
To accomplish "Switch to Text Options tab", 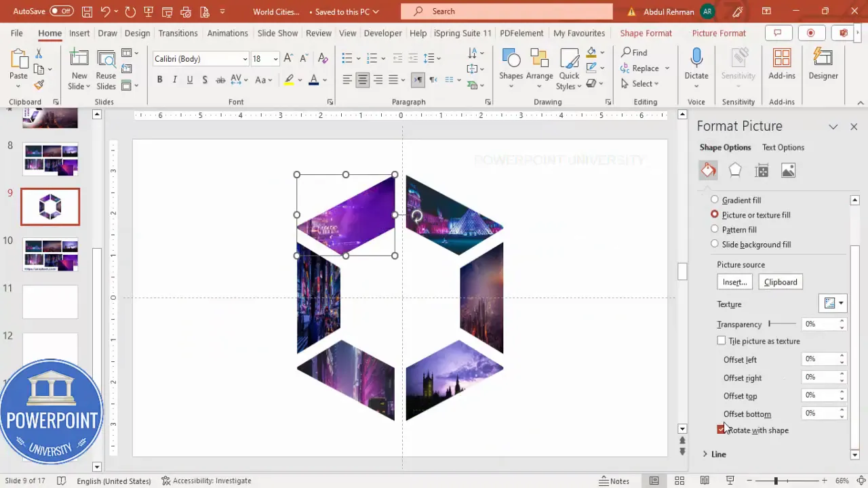I will 783,147.
